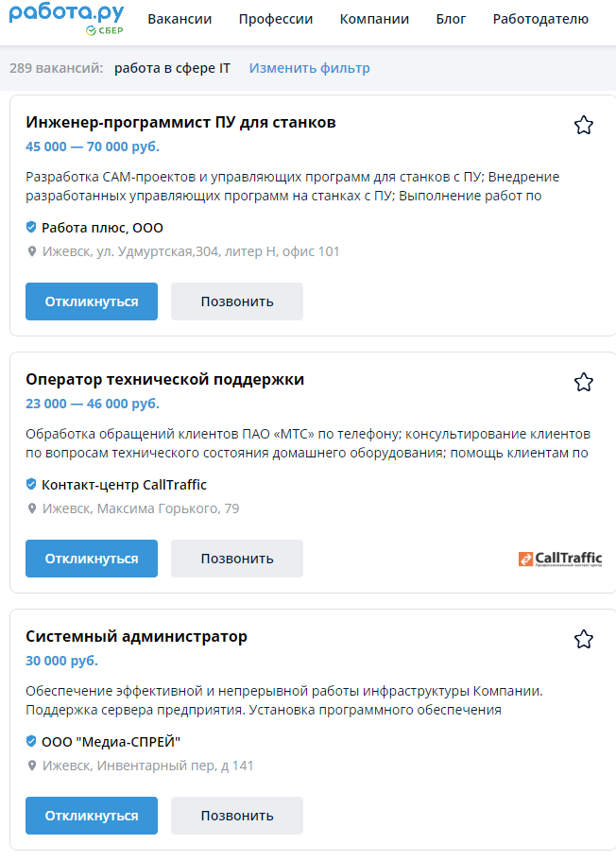This screenshot has width=616, height=861.
Task: Click location pin for Удмуртская,304 address
Action: point(32,251)
